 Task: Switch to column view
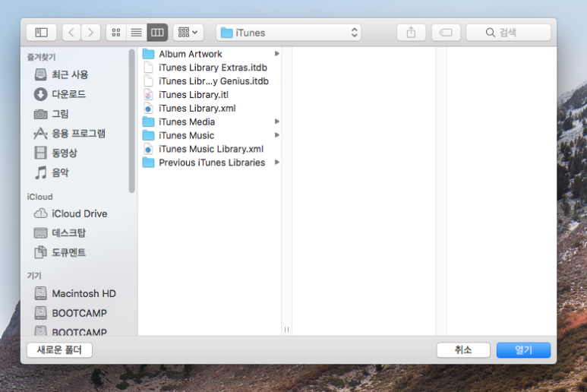(157, 33)
